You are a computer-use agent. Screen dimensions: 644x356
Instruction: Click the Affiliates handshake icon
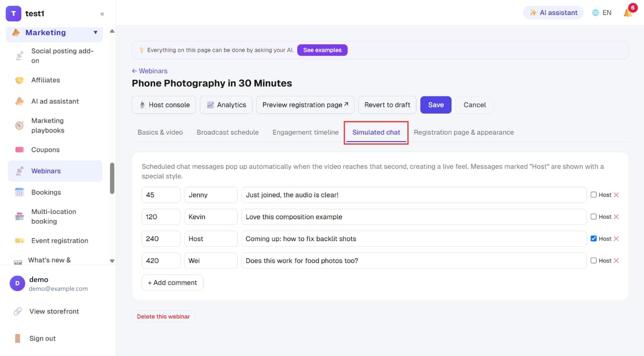click(x=19, y=80)
